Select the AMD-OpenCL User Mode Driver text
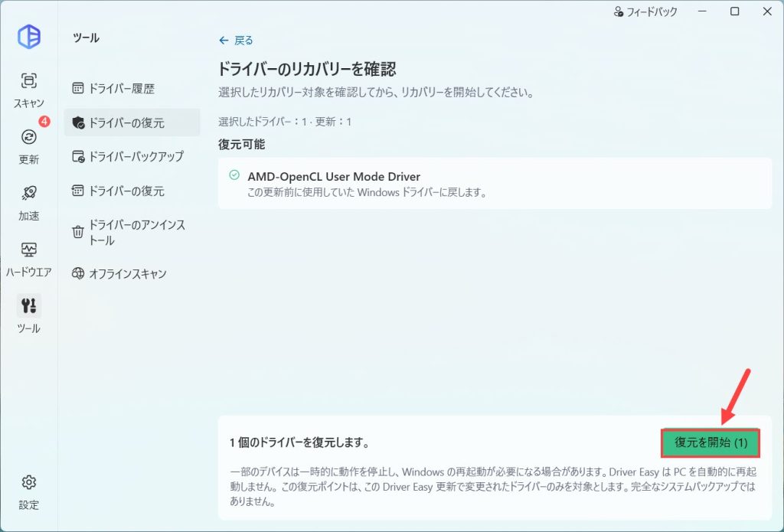The image size is (784, 532). (334, 177)
